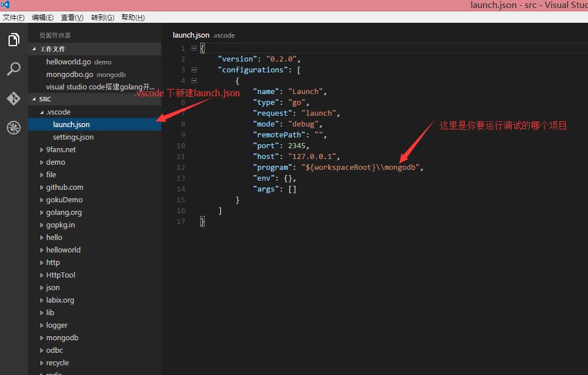Click the VS Code logo in title bar
Viewport: 588px width, 375px height.
tap(5, 5)
